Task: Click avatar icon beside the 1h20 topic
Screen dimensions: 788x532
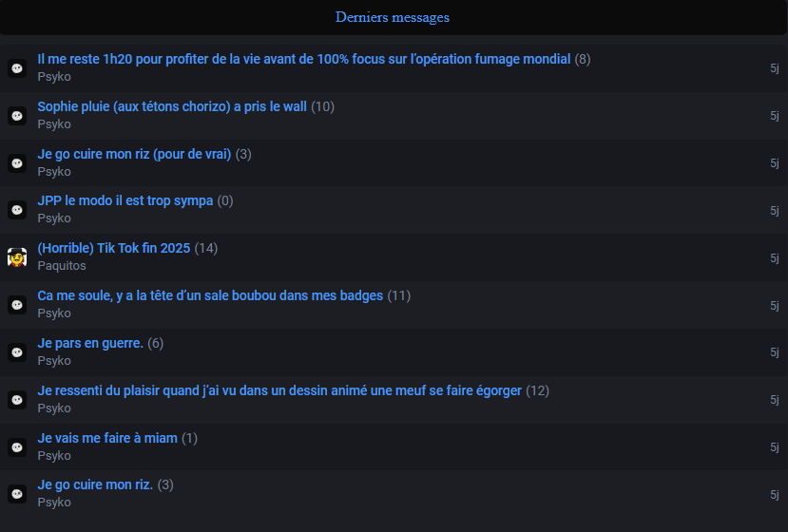Action: pos(17,68)
